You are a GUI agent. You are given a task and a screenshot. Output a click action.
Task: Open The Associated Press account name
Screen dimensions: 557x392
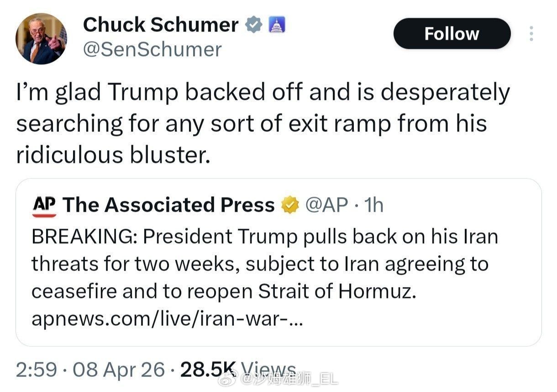point(168,205)
